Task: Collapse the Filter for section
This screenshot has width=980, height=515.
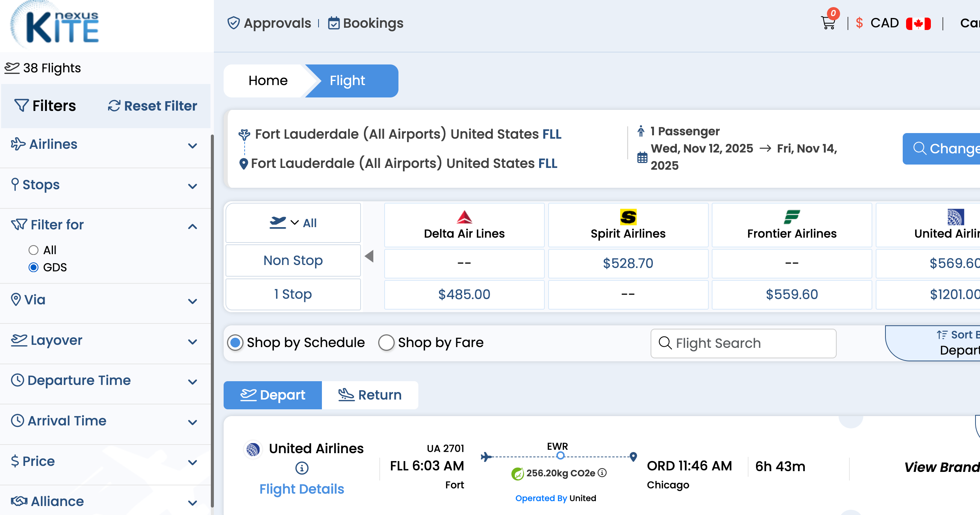Action: click(x=192, y=226)
